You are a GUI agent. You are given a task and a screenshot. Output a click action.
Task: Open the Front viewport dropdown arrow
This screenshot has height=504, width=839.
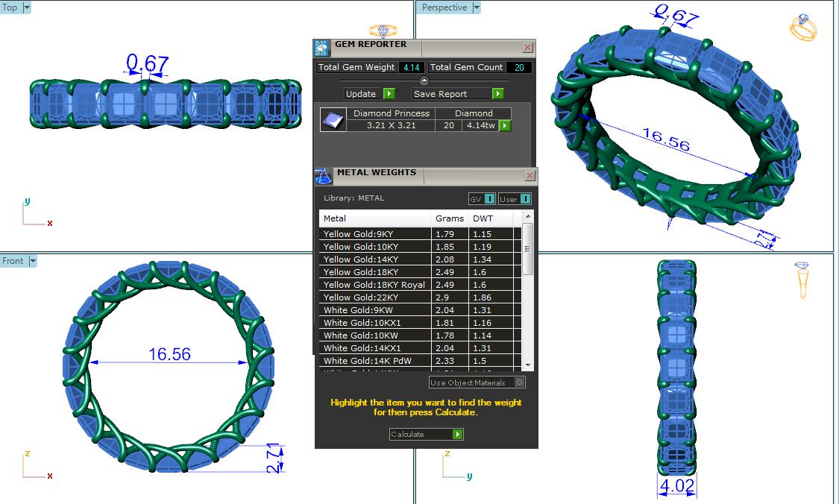coord(32,261)
